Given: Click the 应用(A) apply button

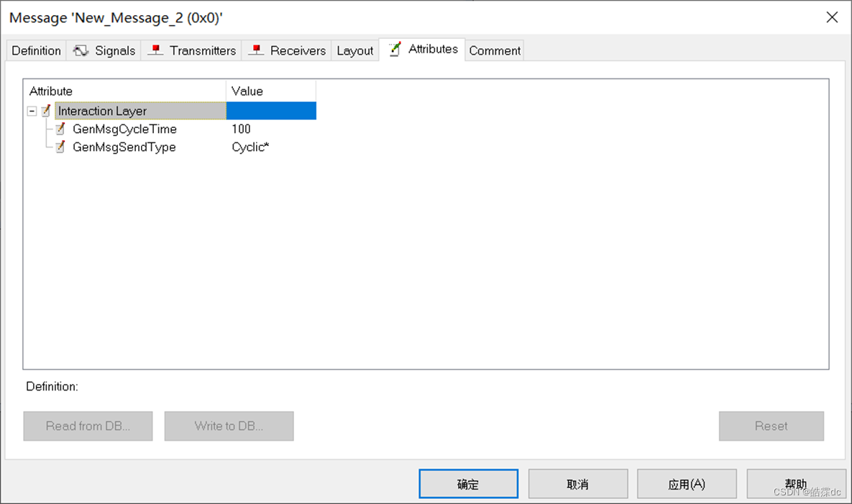Looking at the screenshot, I should point(686,483).
